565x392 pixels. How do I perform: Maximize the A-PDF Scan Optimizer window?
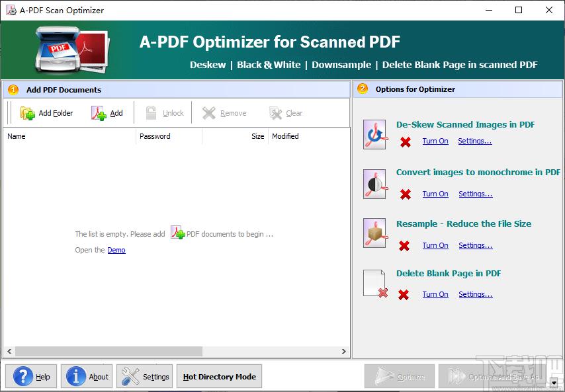(519, 10)
